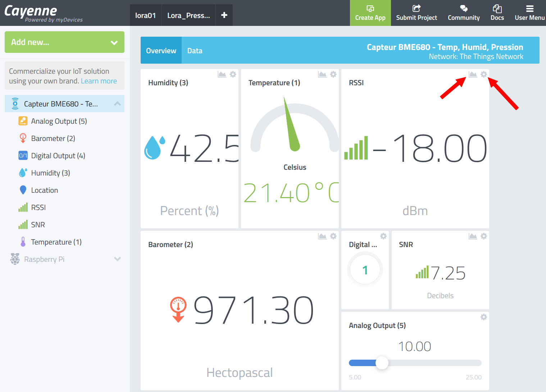Switch to the Overview tab
The image size is (546, 392).
click(x=161, y=50)
